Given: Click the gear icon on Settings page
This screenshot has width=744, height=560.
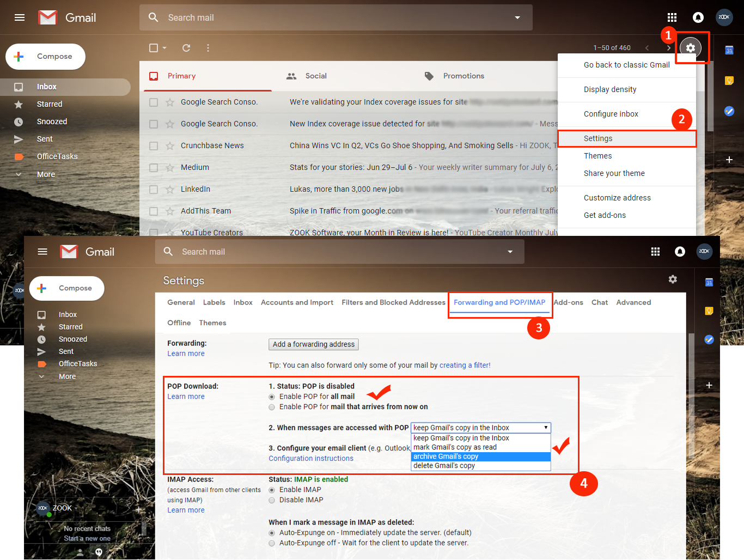Looking at the screenshot, I should pos(673,279).
